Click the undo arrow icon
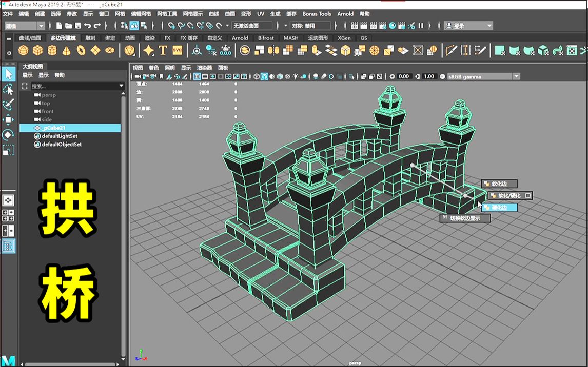The height and width of the screenshot is (367, 588). tap(88, 26)
